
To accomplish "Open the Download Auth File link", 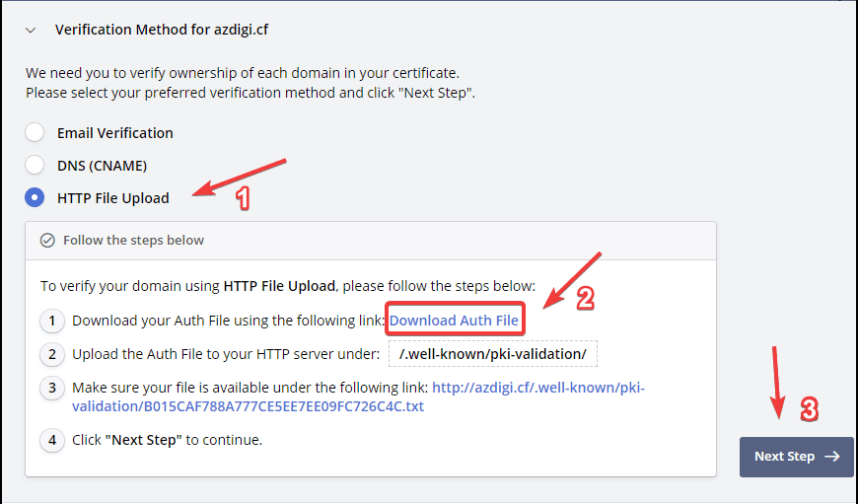I will [x=454, y=321].
